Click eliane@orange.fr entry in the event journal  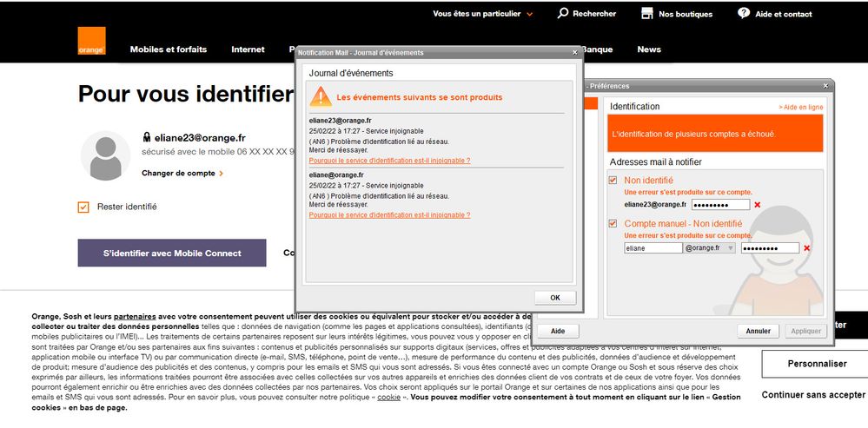click(336, 174)
